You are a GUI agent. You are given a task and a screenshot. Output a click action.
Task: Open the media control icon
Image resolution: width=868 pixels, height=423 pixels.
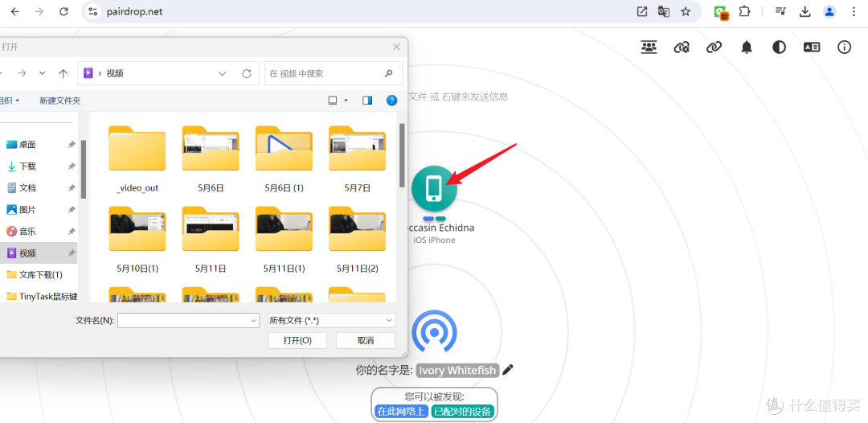coord(780,11)
